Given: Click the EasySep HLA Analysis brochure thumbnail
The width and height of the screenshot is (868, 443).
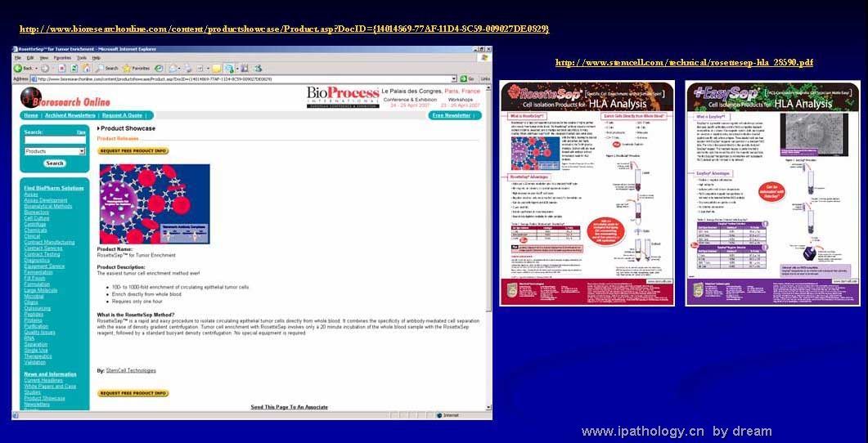Looking at the screenshot, I should click(773, 193).
